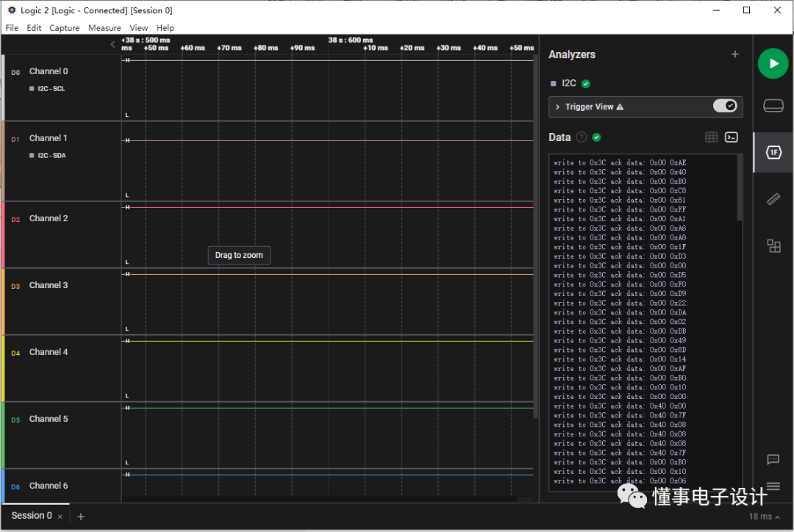Open the Data panel help question mark
The image size is (794, 532).
582,137
